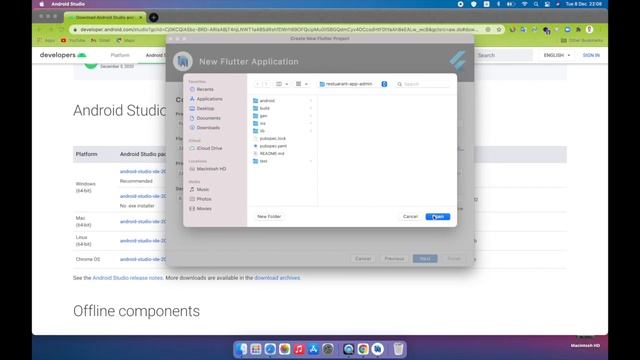
Task: Click Open in the file chooser
Action: pos(438,216)
